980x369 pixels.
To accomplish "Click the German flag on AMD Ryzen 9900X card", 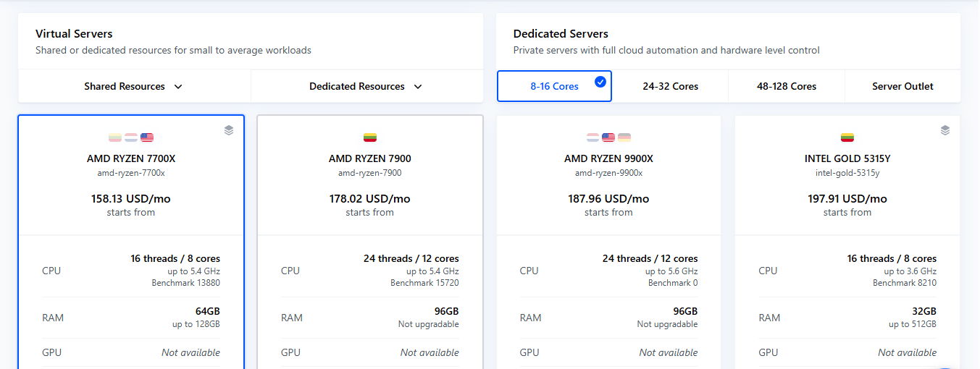I will tap(624, 137).
